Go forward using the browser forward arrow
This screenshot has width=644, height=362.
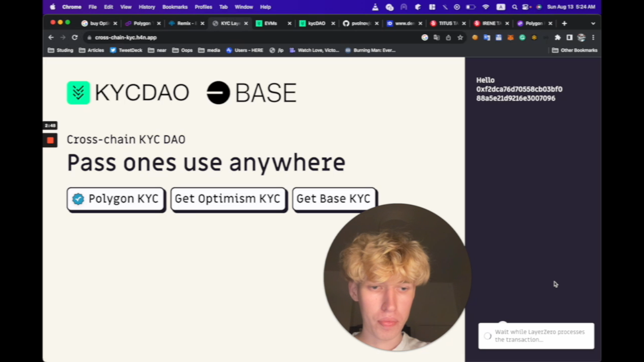(63, 37)
